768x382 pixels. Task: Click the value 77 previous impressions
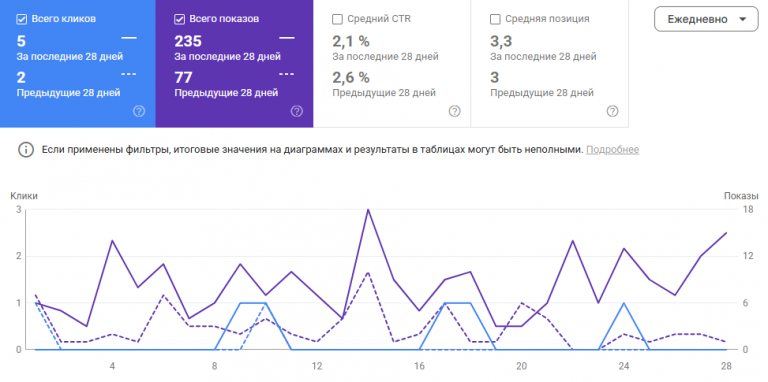[183, 77]
